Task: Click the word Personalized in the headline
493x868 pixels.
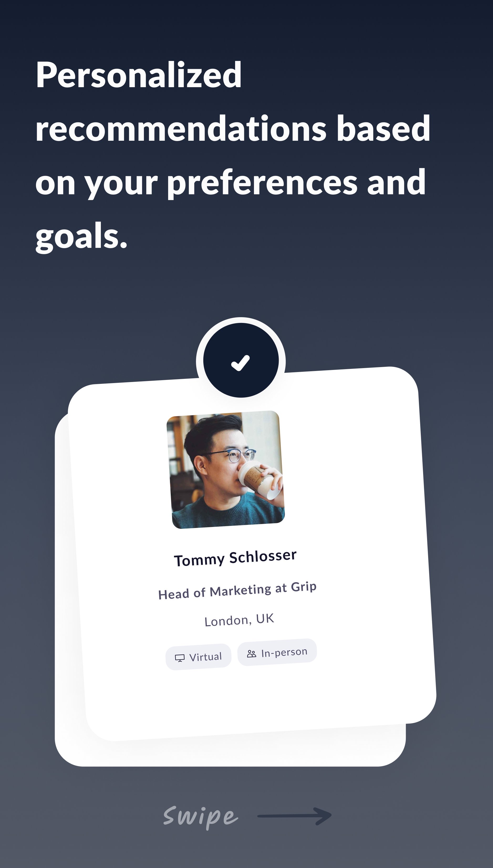Action: tap(138, 75)
